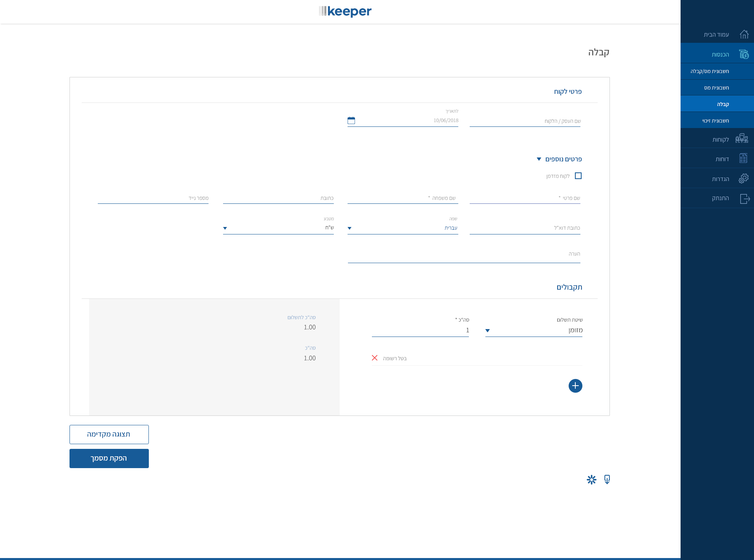Image resolution: width=754 pixels, height=560 pixels.
Task: Click the red X cancel row icon
Action: click(x=375, y=358)
